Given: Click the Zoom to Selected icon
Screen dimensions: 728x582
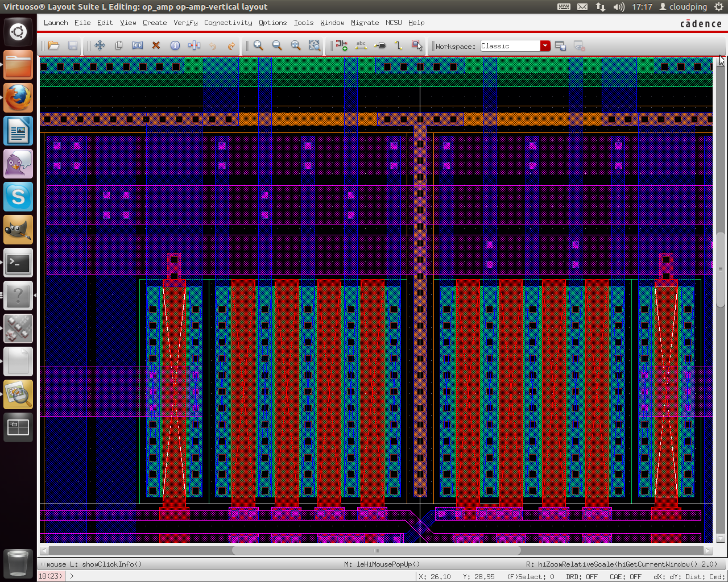Looking at the screenshot, I should click(x=315, y=45).
